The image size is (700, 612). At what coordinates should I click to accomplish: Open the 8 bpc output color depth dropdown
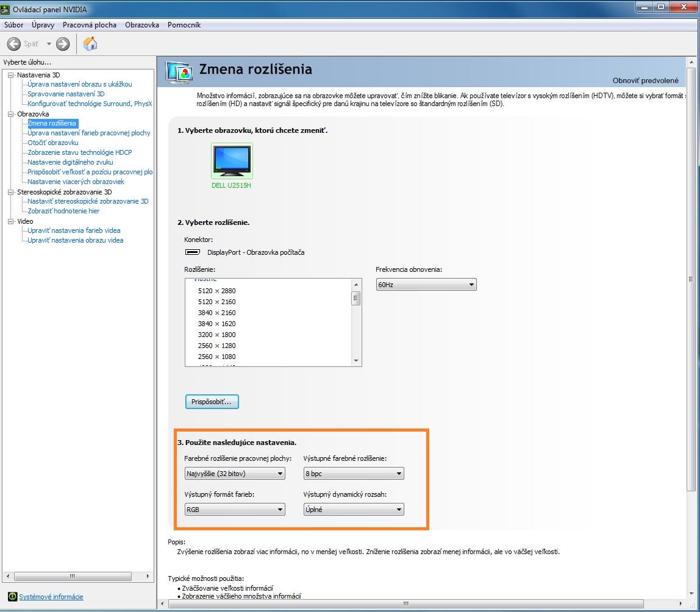coord(354,474)
